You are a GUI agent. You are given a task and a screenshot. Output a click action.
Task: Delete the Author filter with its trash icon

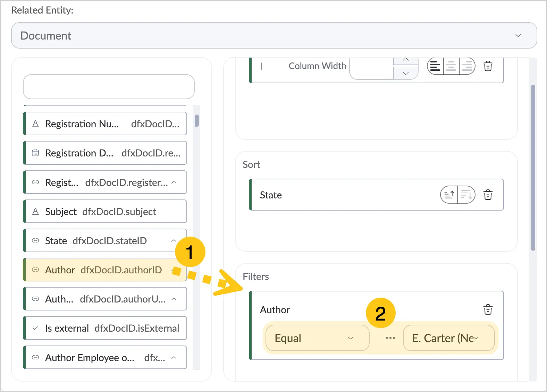(x=488, y=309)
